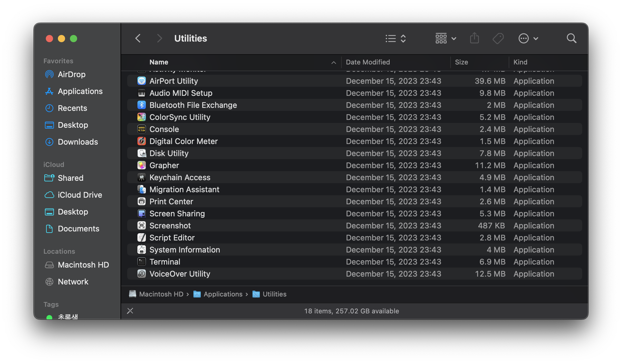Click Macintosh HD in the path bar
Image resolution: width=622 pixels, height=364 pixels.
tap(156, 294)
